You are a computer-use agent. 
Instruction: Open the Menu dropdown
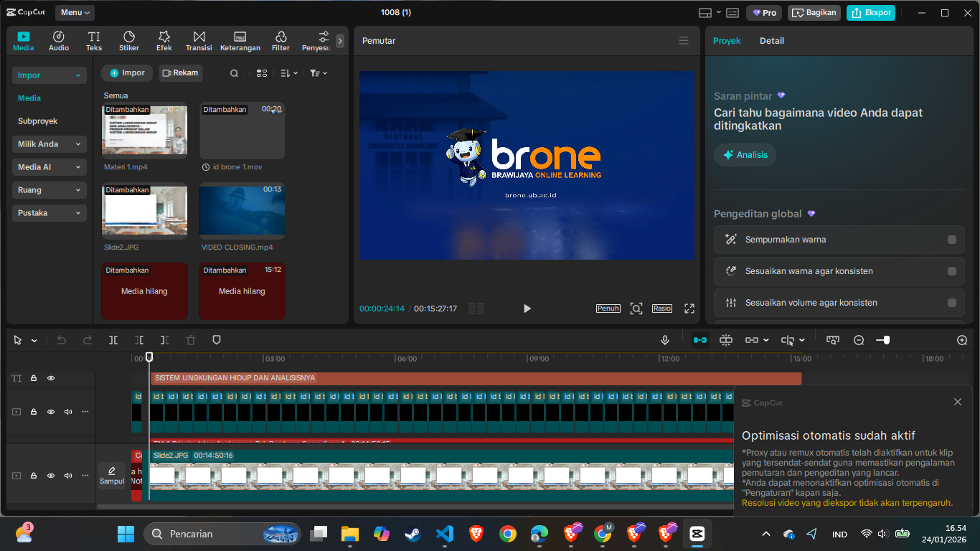coord(75,13)
